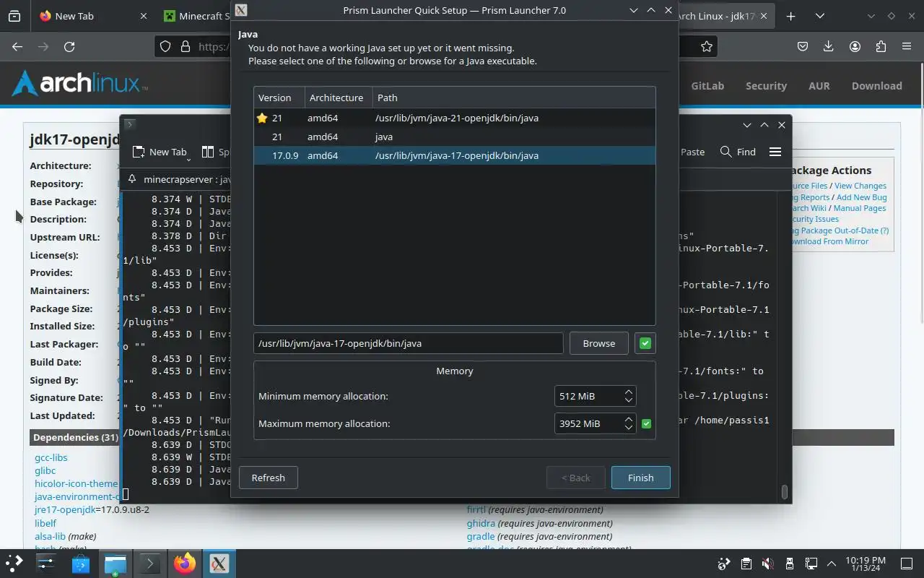
Task: Open the Konsole hamburger menu
Action: (775, 152)
